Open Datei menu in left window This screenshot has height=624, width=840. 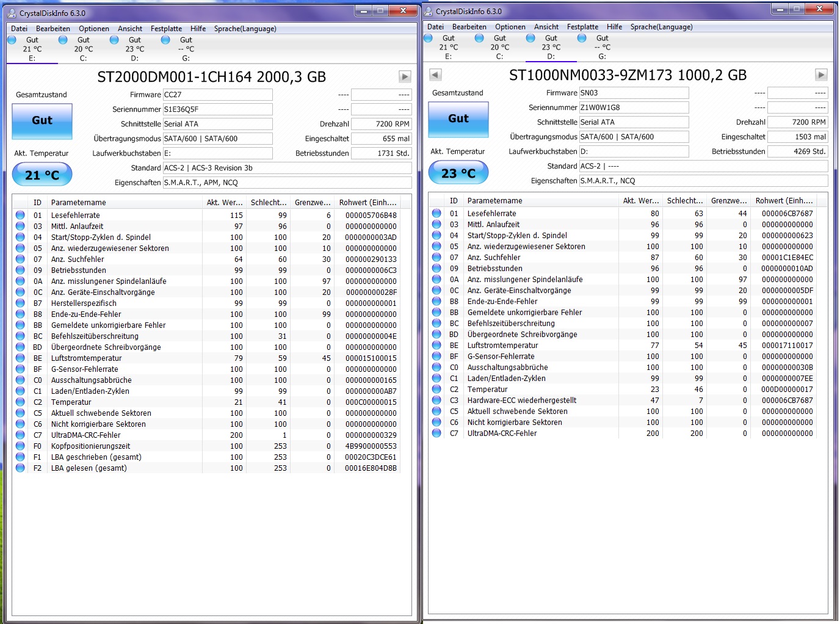coord(19,29)
